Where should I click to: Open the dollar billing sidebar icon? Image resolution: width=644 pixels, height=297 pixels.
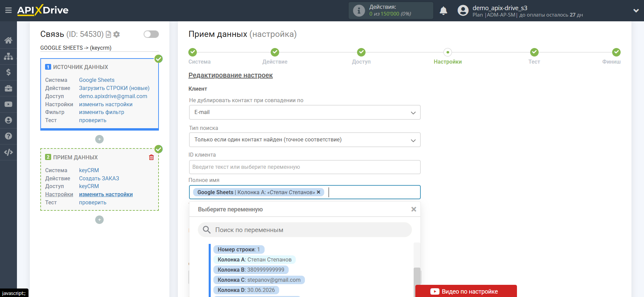pos(8,72)
